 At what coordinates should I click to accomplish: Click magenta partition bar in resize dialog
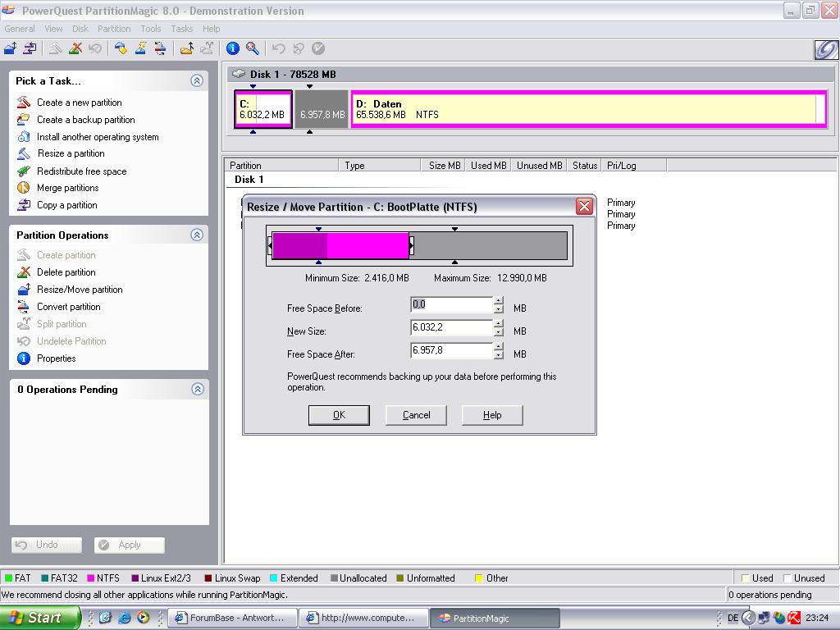(340, 246)
